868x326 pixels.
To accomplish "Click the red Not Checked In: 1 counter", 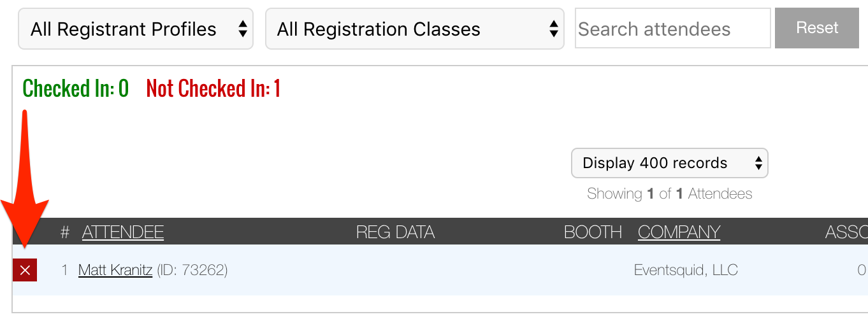I will tap(213, 89).
